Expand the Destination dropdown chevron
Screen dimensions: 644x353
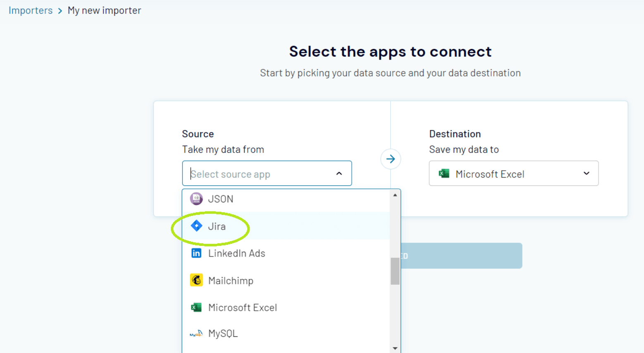tap(586, 173)
